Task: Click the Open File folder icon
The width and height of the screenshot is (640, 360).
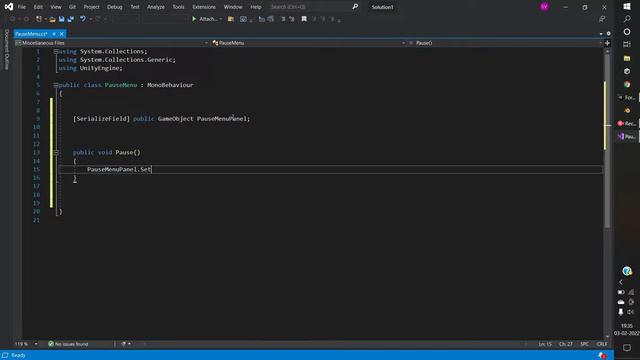Action: (x=52, y=19)
